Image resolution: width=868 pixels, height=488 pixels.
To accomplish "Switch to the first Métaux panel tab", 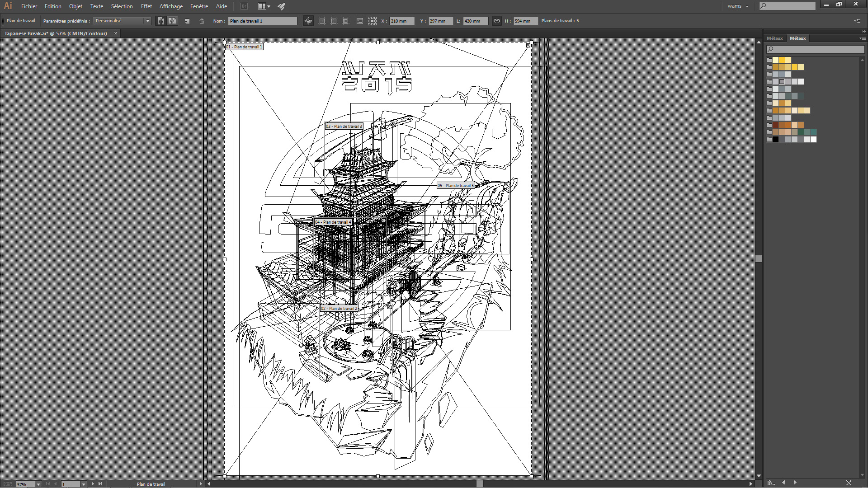I will [774, 38].
